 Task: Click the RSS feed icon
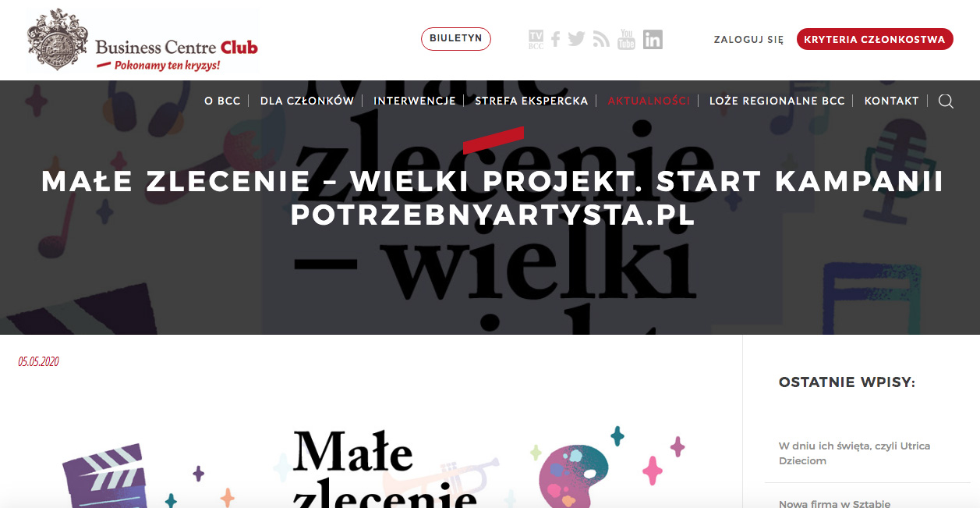pyautogui.click(x=601, y=39)
